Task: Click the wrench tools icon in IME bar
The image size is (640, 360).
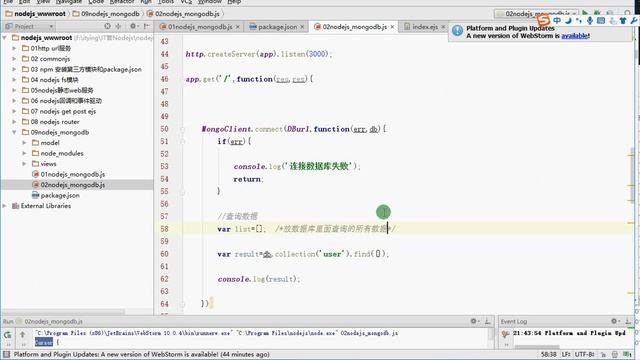Action: coord(633,20)
